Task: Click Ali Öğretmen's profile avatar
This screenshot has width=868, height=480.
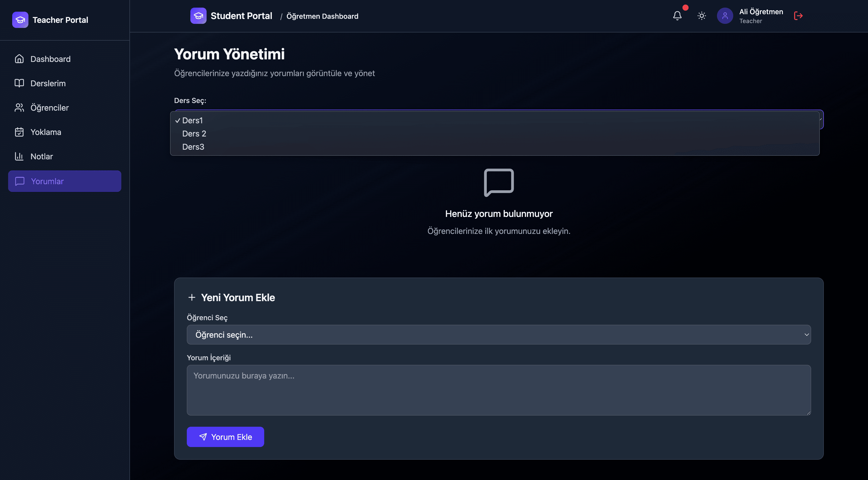Action: (x=725, y=16)
